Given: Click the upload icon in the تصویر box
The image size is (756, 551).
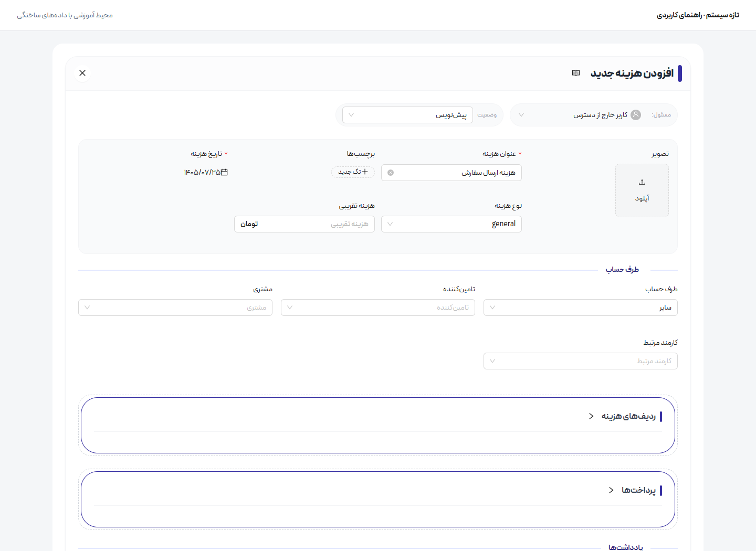Looking at the screenshot, I should pos(642,182).
